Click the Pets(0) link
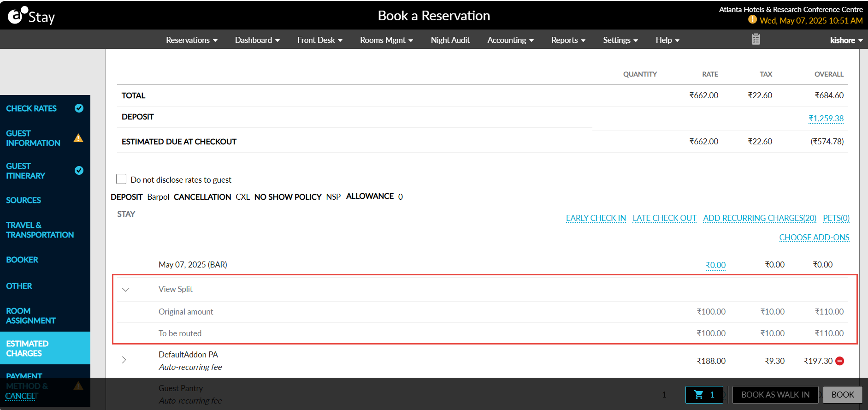The width and height of the screenshot is (868, 410). coord(836,218)
